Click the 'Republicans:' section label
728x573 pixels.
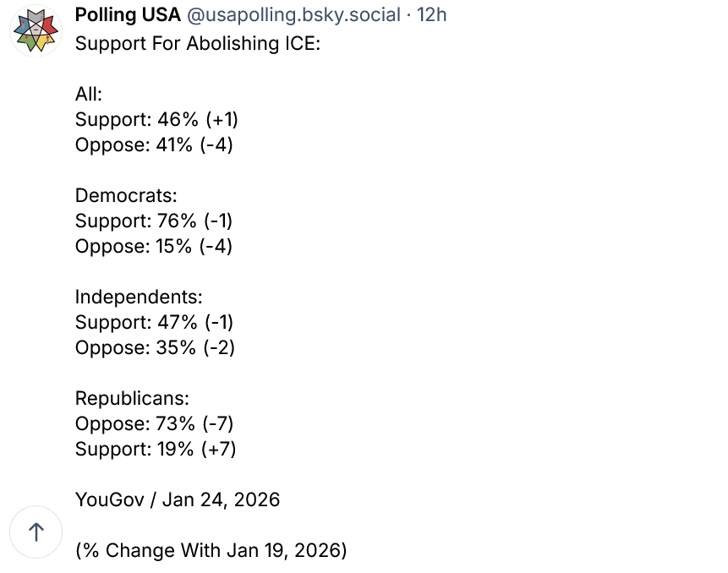(x=132, y=398)
